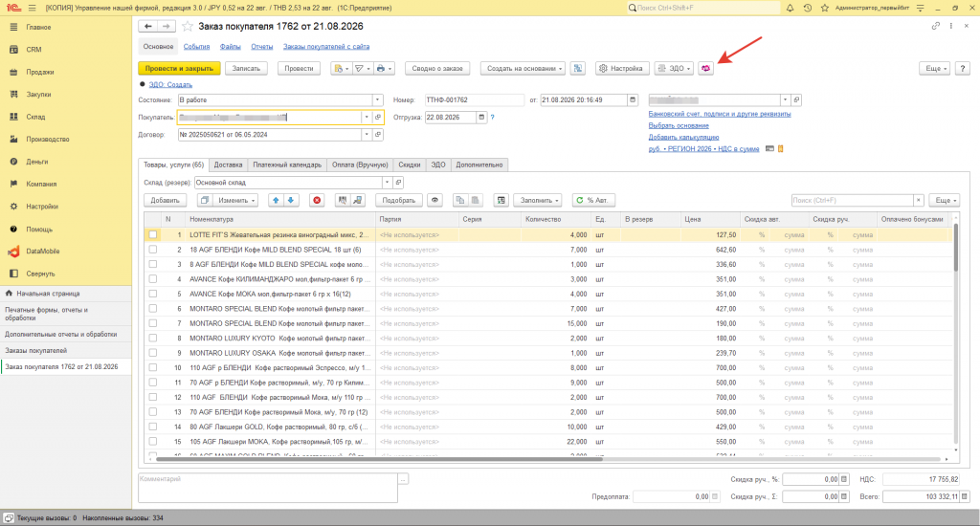Expand Состояние dropdown
This screenshot has width=980, height=526.
coord(377,100)
